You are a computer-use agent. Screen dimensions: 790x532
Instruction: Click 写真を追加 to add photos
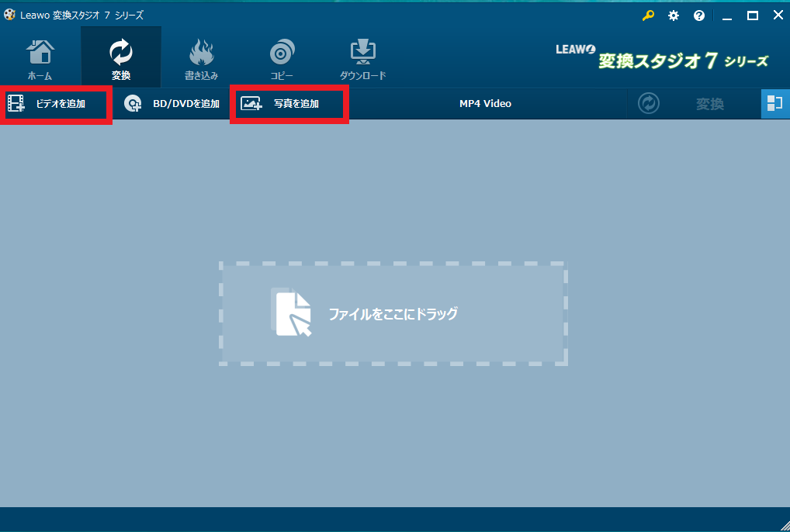[x=289, y=104]
